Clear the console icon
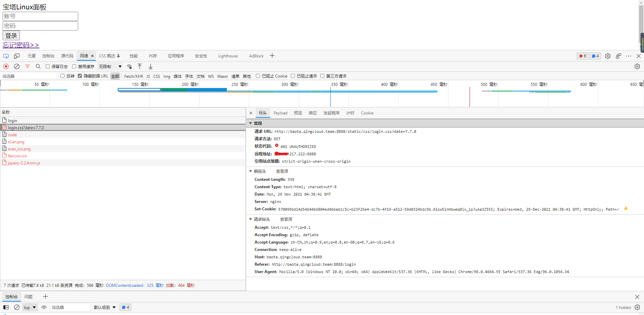Image resolution: width=644 pixels, height=315 pixels. point(17,307)
